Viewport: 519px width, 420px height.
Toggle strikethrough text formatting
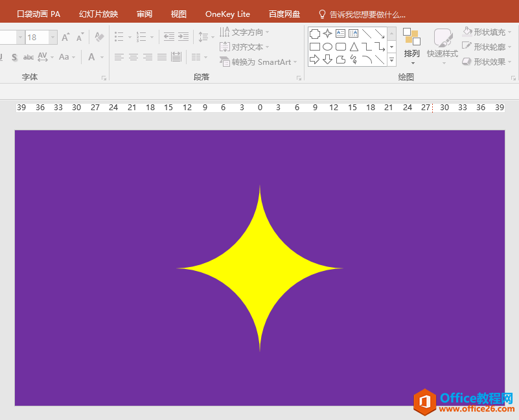[x=29, y=57]
